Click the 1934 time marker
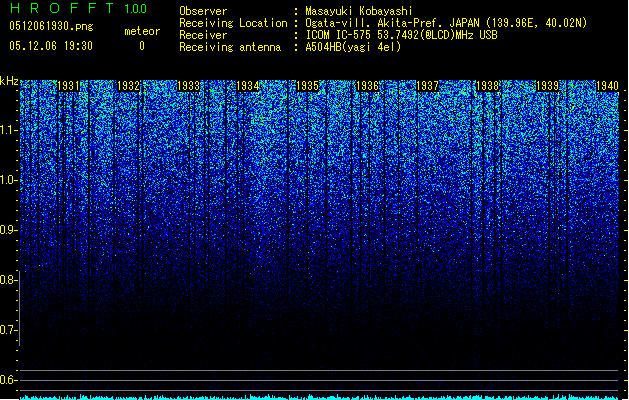Image resolution: width=629 pixels, height=400 pixels. (x=248, y=86)
